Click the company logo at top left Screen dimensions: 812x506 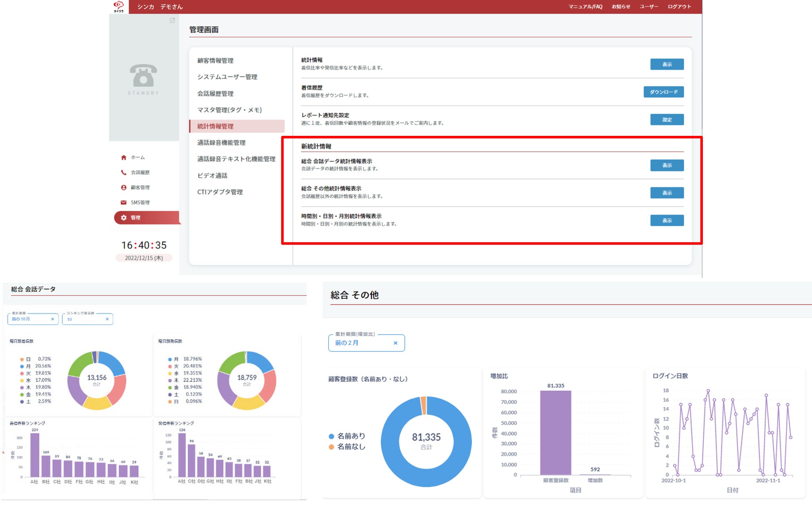[x=119, y=6]
